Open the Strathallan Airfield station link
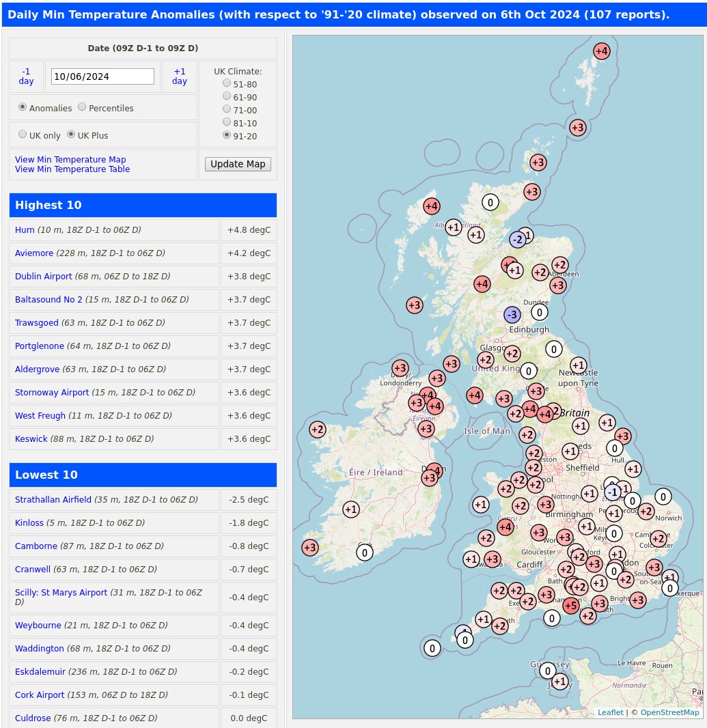This screenshot has width=707, height=728. pos(53,500)
